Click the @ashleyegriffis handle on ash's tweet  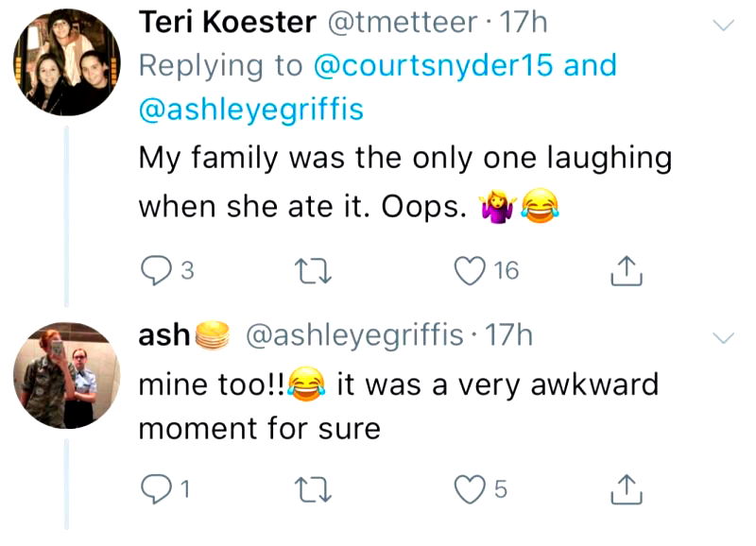354,334
